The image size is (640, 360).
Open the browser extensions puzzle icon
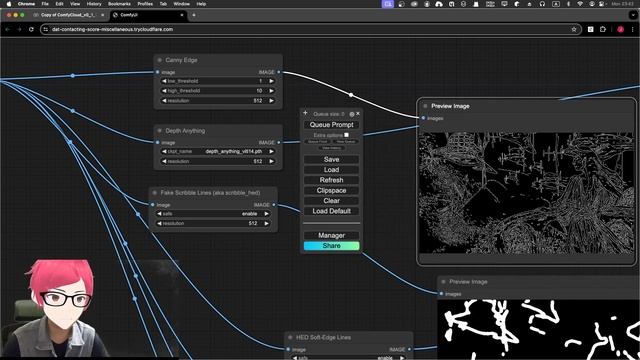[x=603, y=29]
